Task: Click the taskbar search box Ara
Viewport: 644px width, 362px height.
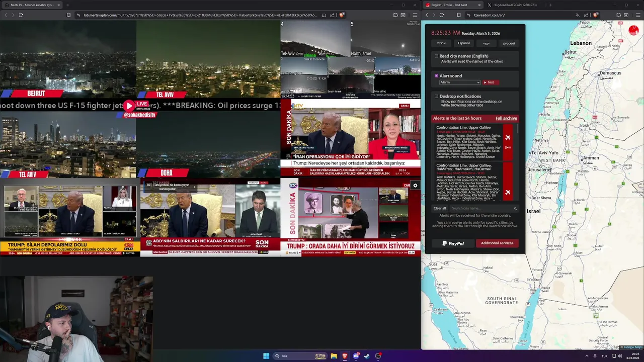Action: pos(300,356)
